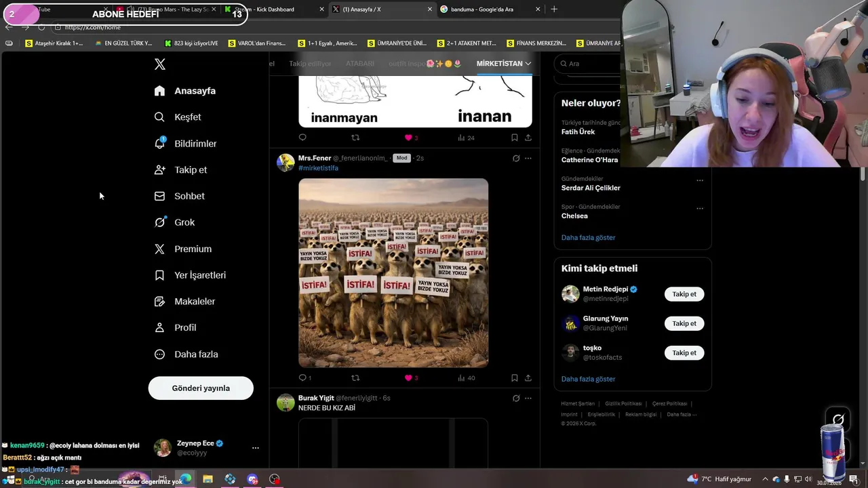Switch to the Takip ediliyor timeline tab
868x488 pixels.
click(x=311, y=64)
